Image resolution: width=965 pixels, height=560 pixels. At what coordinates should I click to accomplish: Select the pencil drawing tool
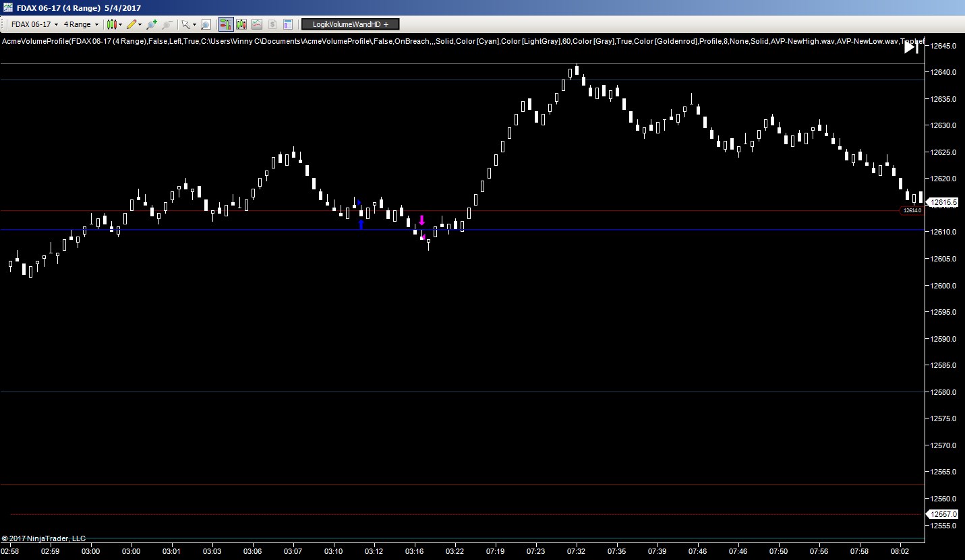coord(131,24)
